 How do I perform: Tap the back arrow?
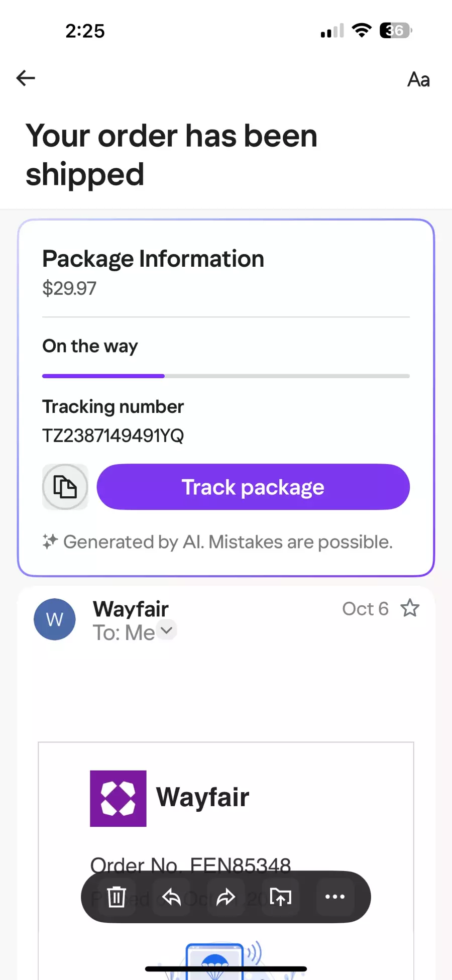[x=26, y=78]
